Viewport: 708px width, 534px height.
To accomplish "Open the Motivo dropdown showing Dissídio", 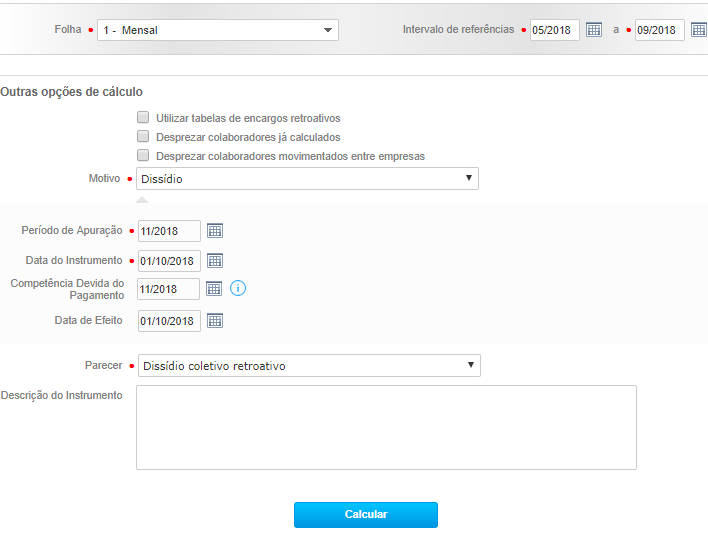I will pos(308,179).
